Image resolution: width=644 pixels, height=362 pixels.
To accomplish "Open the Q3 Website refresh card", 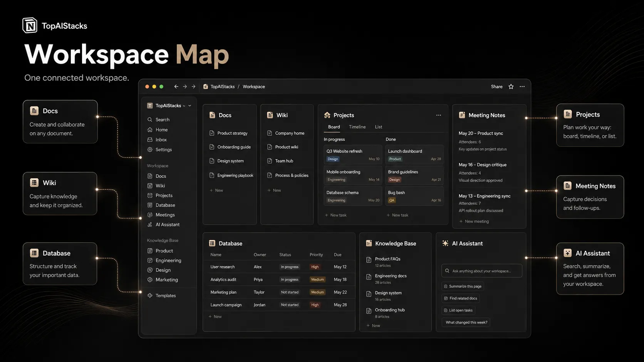I will tap(353, 154).
